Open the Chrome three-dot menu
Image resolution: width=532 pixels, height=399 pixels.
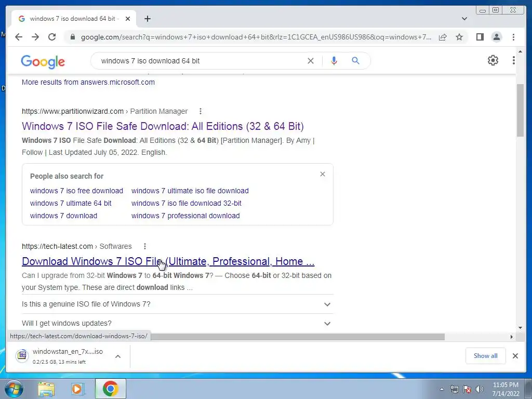coord(513,37)
